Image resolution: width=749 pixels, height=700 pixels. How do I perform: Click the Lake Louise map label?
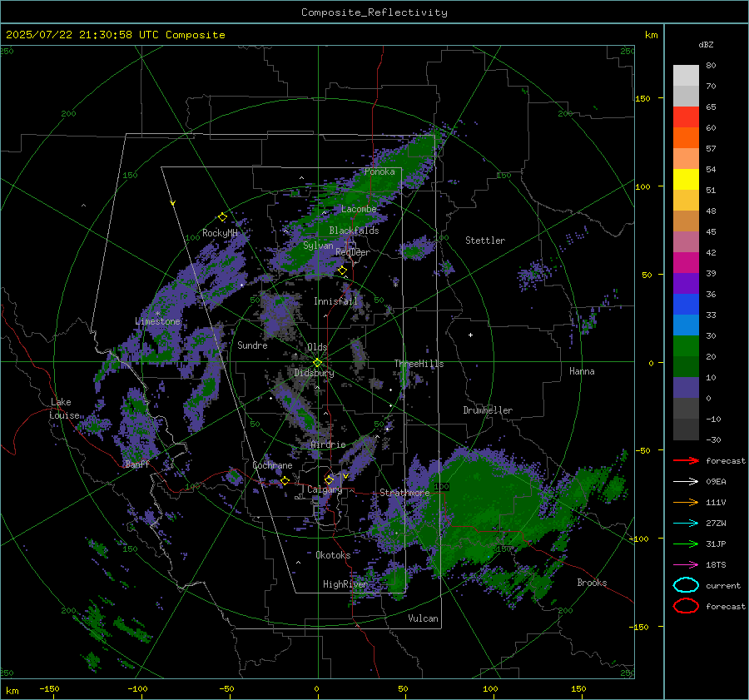[64, 409]
